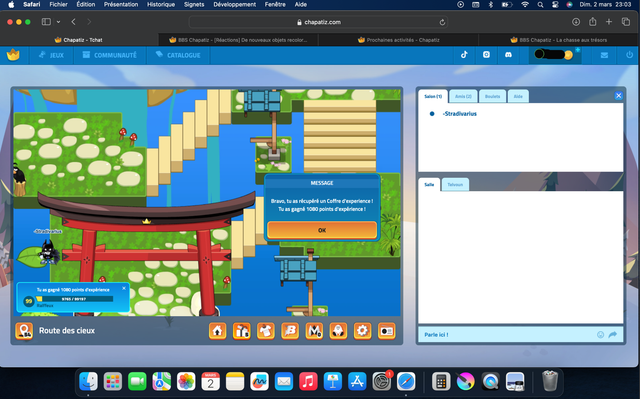Click the ID card icon in the game toolbar
The width and height of the screenshot is (640, 399).
pyautogui.click(x=387, y=331)
